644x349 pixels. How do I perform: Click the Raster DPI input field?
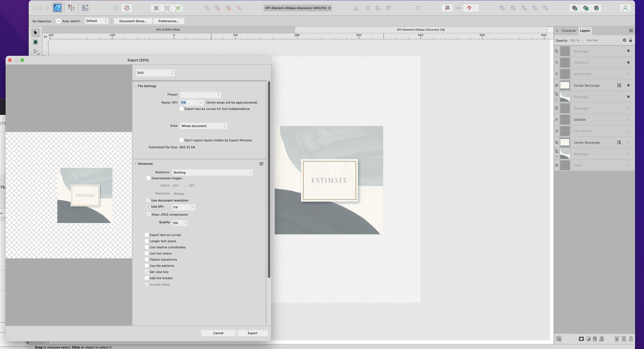(189, 103)
